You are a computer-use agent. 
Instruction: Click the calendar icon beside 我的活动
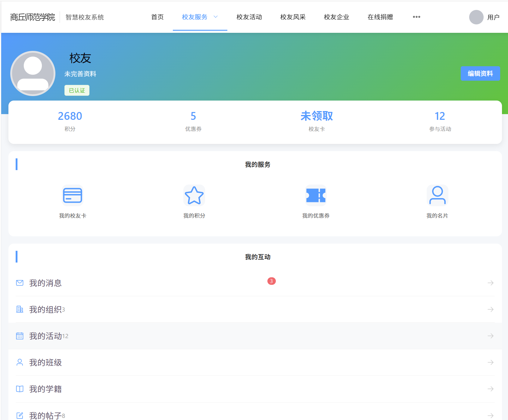[20, 336]
